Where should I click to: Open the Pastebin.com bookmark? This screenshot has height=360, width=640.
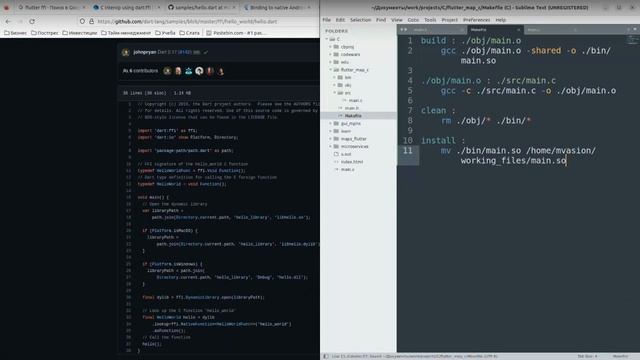[x=235, y=33]
